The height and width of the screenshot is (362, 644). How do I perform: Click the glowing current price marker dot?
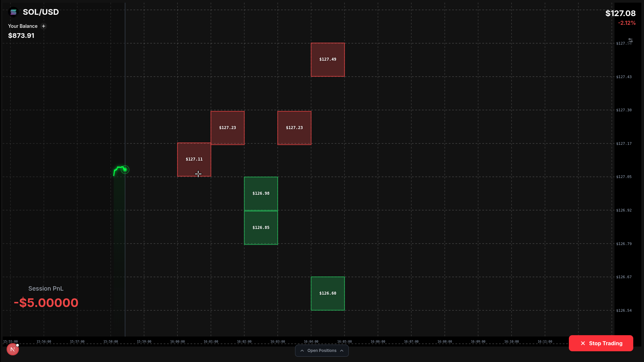tap(125, 170)
